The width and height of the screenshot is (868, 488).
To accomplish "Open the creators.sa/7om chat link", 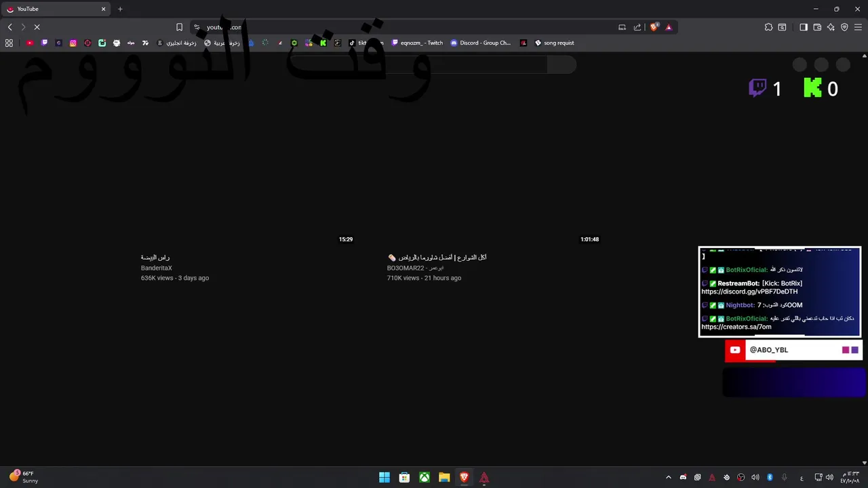I will coord(736,327).
